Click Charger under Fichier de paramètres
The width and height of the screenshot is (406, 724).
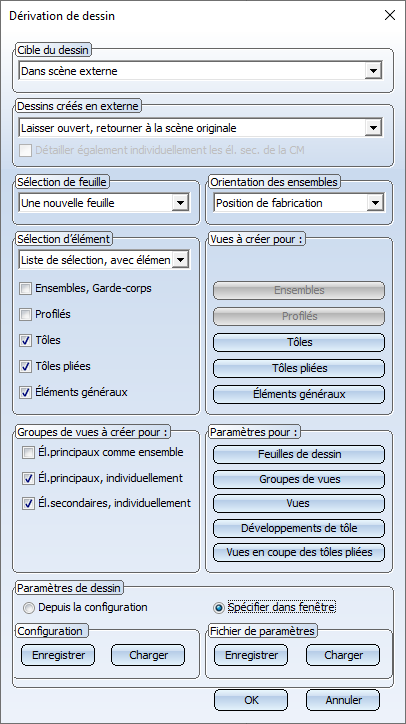[x=343, y=655]
